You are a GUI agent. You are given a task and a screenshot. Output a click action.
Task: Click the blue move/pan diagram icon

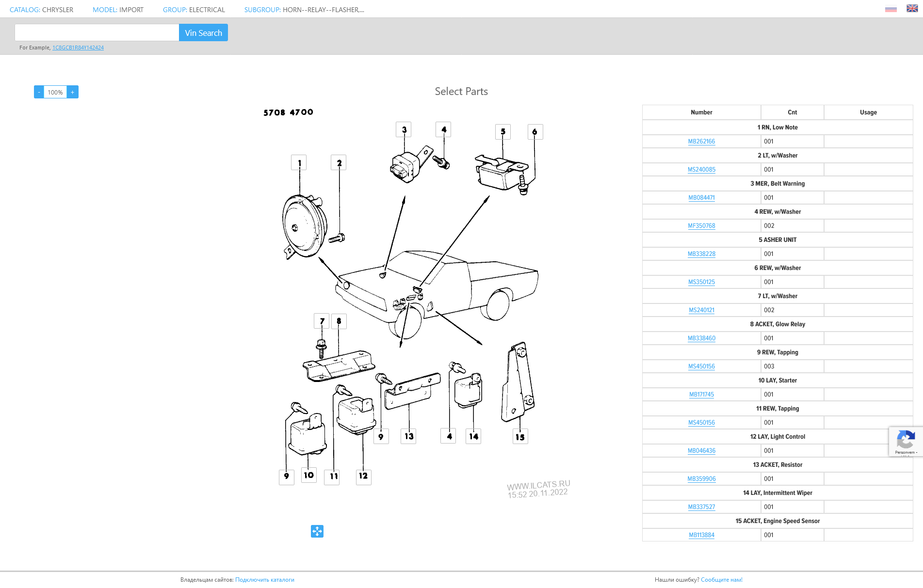[317, 531]
